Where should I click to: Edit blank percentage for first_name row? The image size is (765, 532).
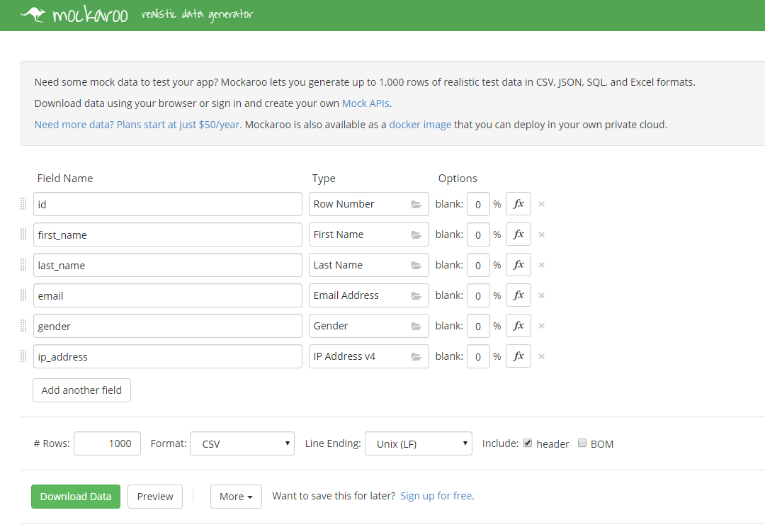pyautogui.click(x=478, y=234)
